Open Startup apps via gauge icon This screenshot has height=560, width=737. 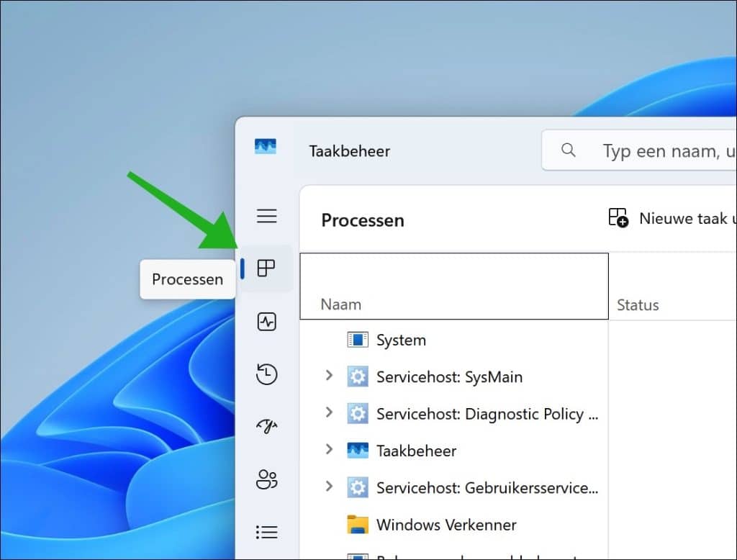click(x=266, y=427)
